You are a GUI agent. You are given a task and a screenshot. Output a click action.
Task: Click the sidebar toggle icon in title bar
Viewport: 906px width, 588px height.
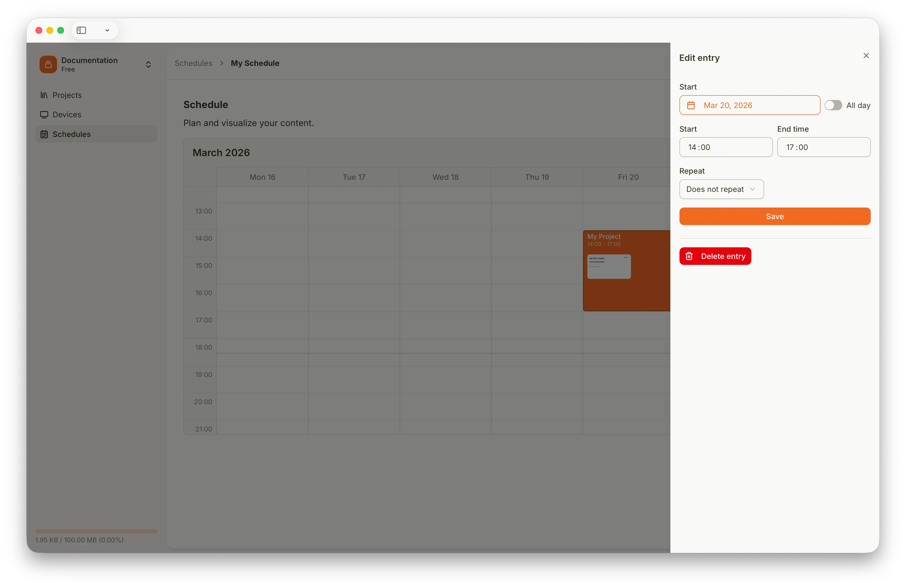click(82, 31)
